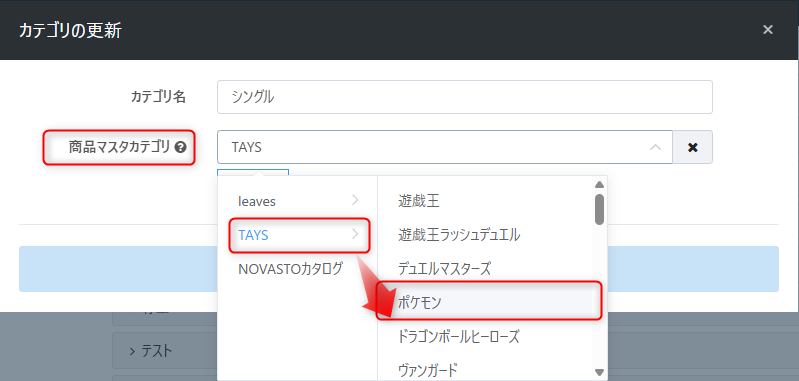Click the submenu scrollbar down arrow
Viewport: 799px width, 381px height.
pyautogui.click(x=599, y=372)
